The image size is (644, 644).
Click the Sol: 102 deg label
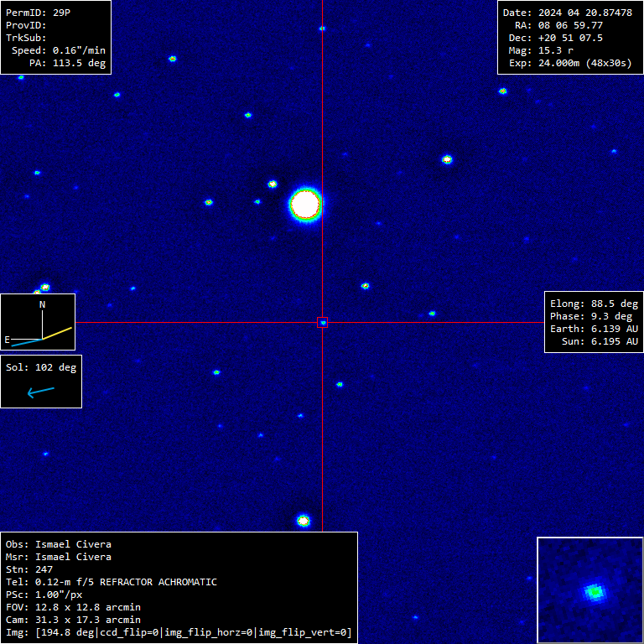41,367
